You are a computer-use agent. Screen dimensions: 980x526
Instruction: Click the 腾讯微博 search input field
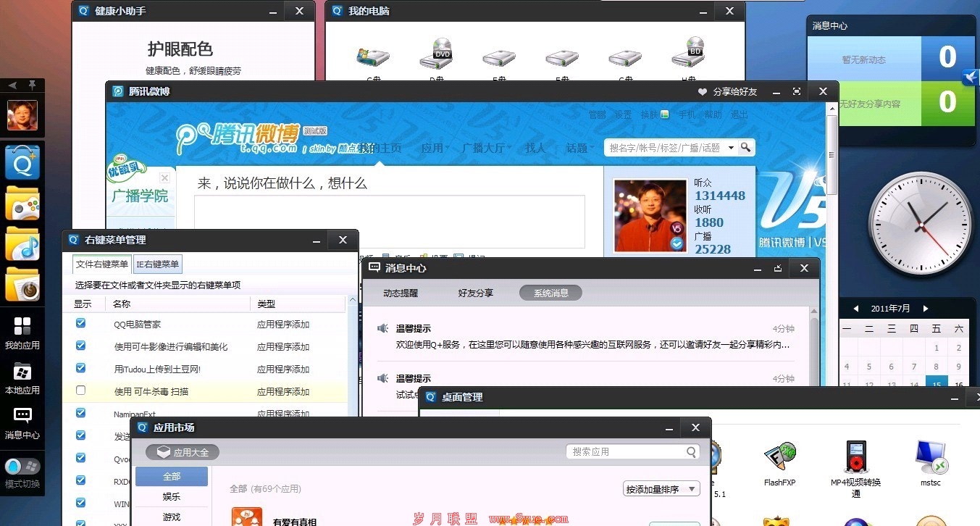click(664, 148)
